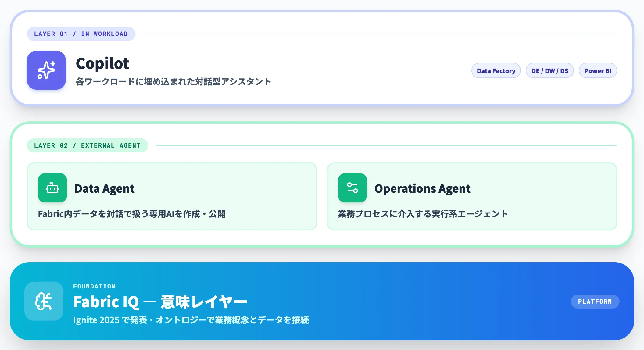The width and height of the screenshot is (644, 350).
Task: Click the text 各ワークロードに埋め込まれた対話型アシスタント
Action: [x=174, y=82]
